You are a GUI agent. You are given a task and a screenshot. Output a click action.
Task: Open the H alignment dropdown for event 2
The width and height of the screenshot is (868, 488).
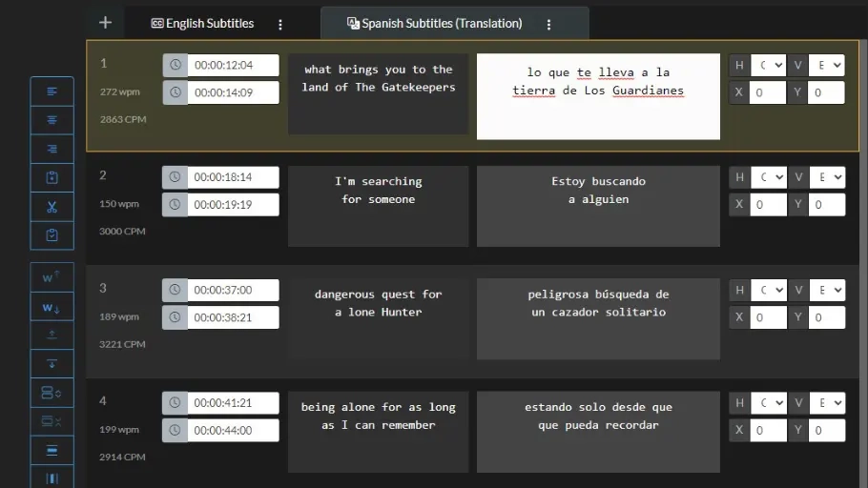769,177
